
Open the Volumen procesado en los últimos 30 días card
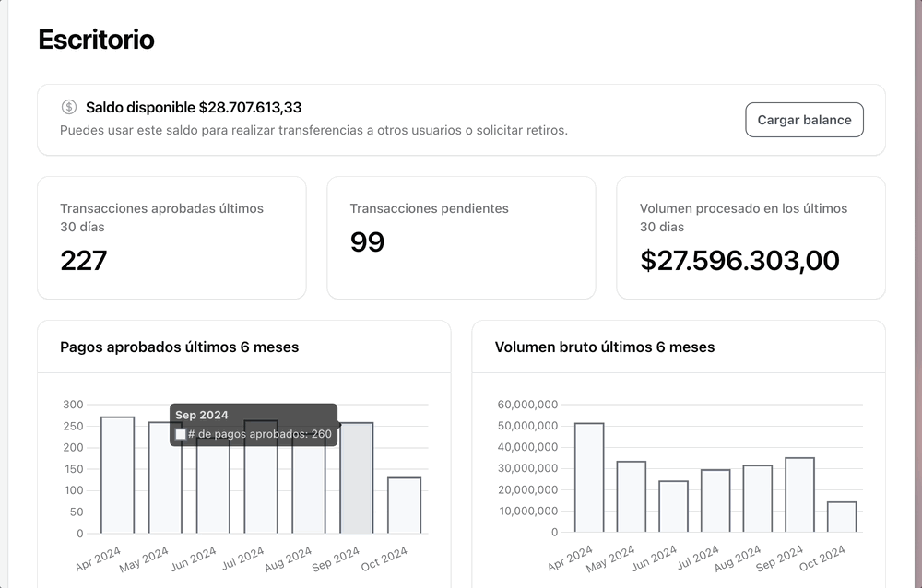(751, 238)
